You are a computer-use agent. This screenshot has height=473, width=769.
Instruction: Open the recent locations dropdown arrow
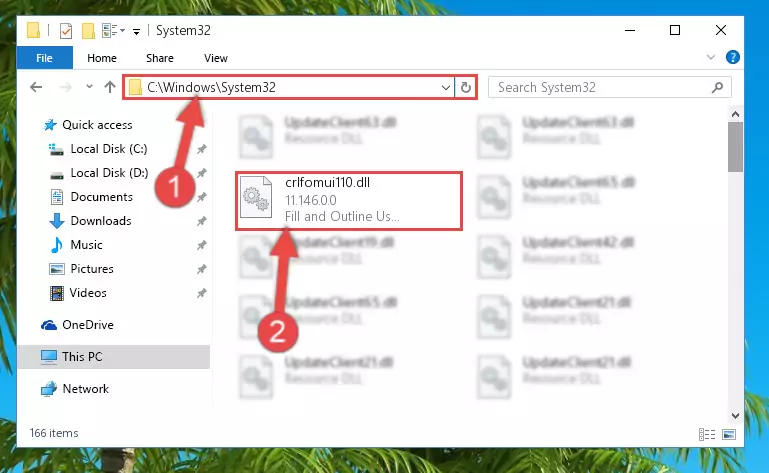point(89,86)
